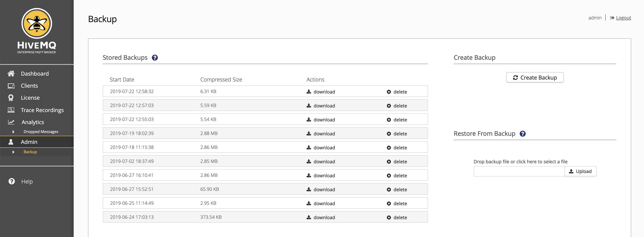This screenshot has width=644, height=237.
Task: Open Trace Recordings in sidebar
Action: pos(42,110)
